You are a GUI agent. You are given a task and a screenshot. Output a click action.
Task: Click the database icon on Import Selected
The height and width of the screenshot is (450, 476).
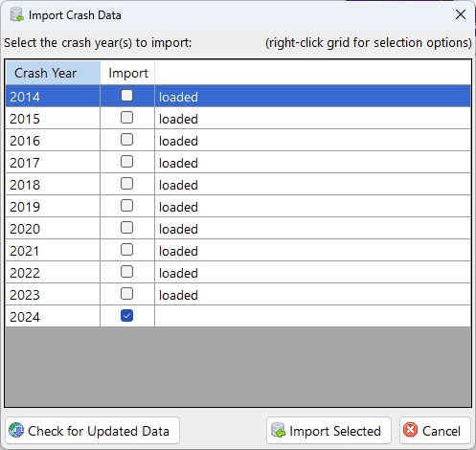(x=278, y=430)
